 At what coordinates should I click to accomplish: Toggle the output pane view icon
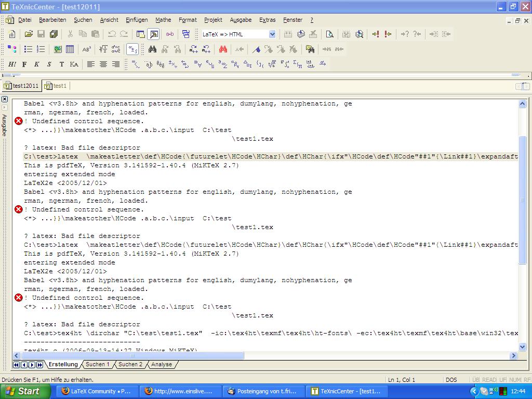[x=153, y=34]
